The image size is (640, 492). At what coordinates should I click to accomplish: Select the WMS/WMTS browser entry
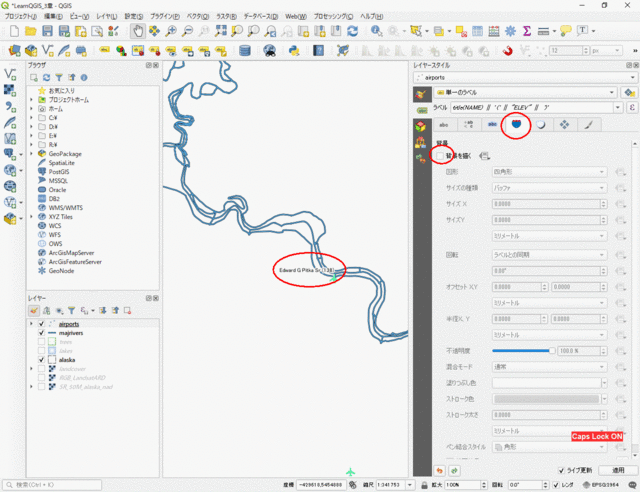[x=65, y=208]
